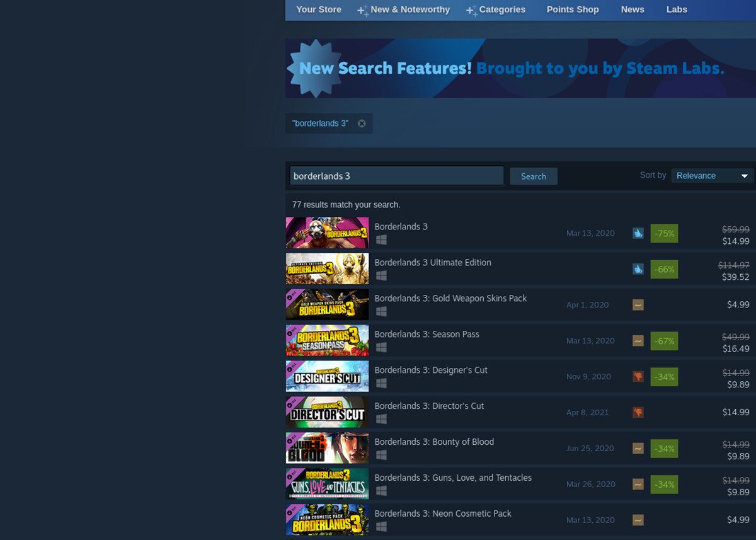Open Borderlands 3 Ultimate Edition thumbnail
Image resolution: width=756 pixels, height=540 pixels.
327,269
